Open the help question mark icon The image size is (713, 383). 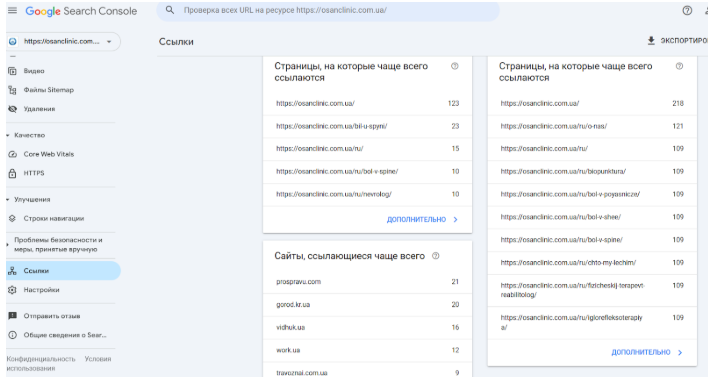coord(687,10)
